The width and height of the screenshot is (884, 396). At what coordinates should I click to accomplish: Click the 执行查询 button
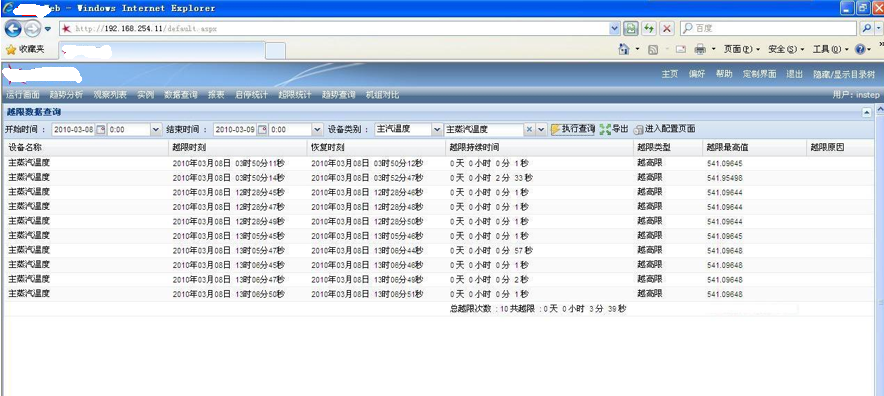(573, 129)
